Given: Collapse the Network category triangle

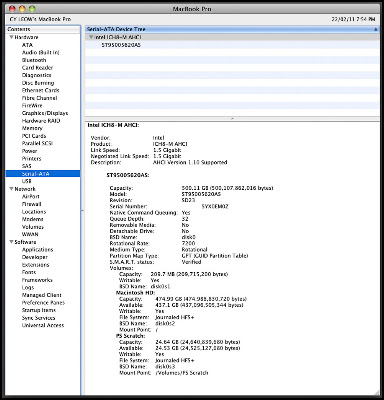Looking at the screenshot, I should pyautogui.click(x=11, y=189).
